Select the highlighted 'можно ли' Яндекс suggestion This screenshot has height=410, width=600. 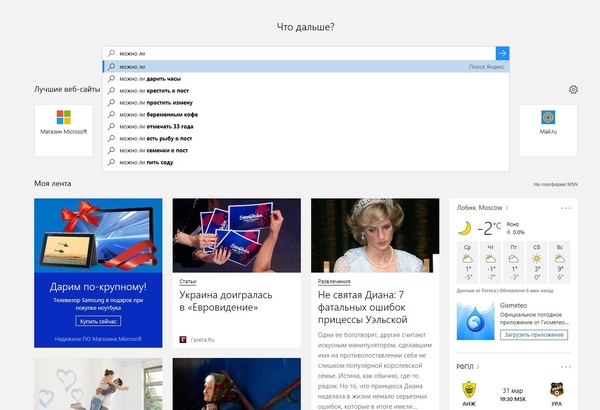click(306, 67)
